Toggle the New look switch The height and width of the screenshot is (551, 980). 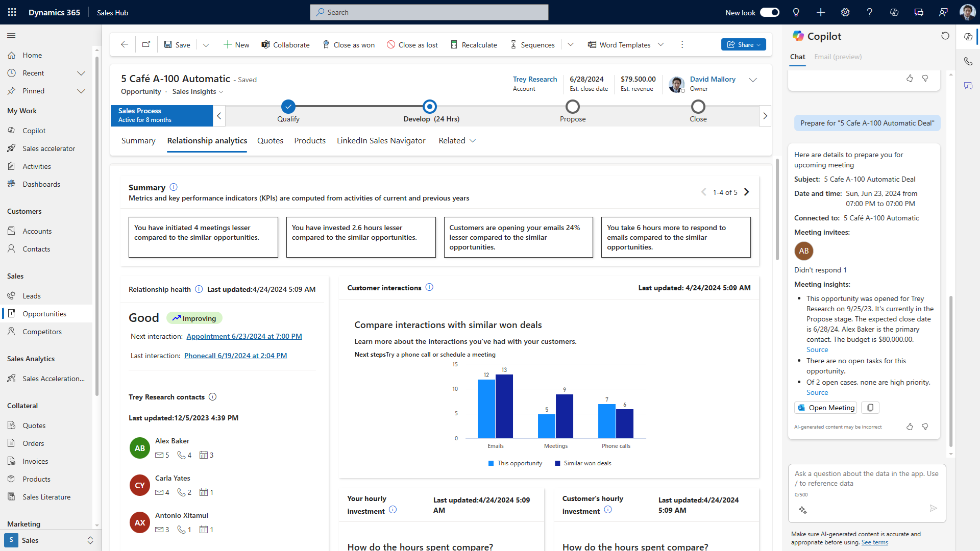click(x=769, y=12)
